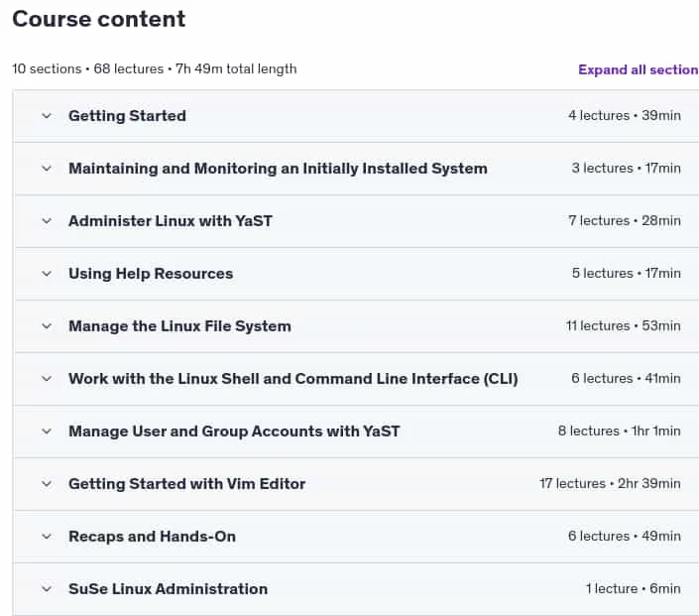Open the Manage the Linux File System title
Screen dimensions: 699x616
[x=179, y=326]
